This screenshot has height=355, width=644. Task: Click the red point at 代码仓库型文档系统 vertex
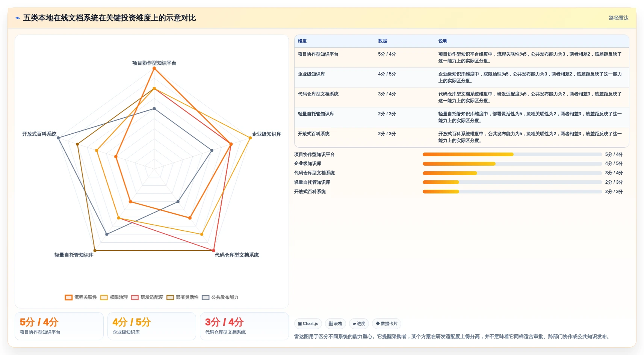click(x=214, y=251)
